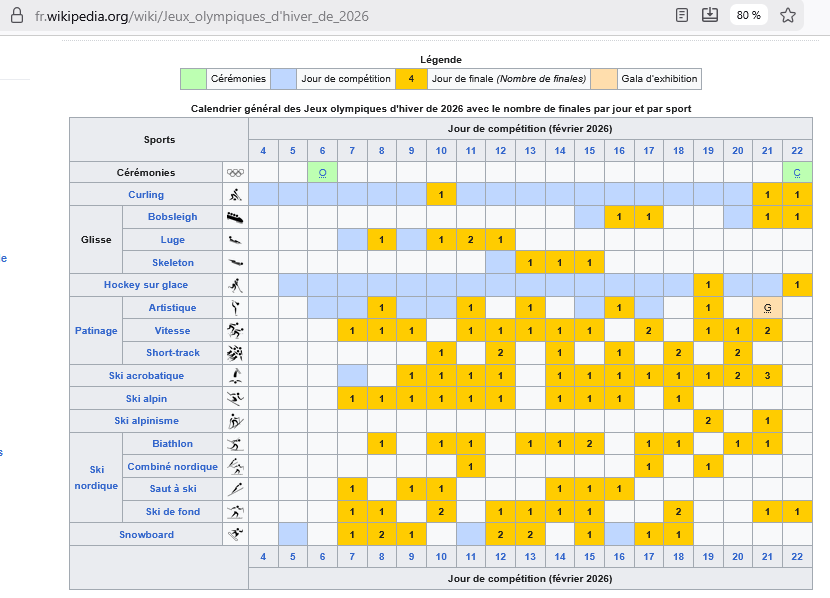Click the curling pictogram icon
Viewport: 830px width, 598px height.
tap(235, 195)
